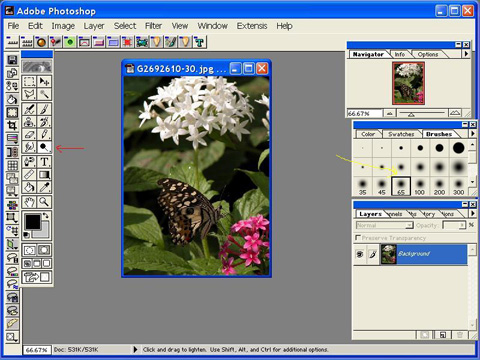Click the paintbrush indicator on Background layer
480x360 pixels.
point(373,254)
